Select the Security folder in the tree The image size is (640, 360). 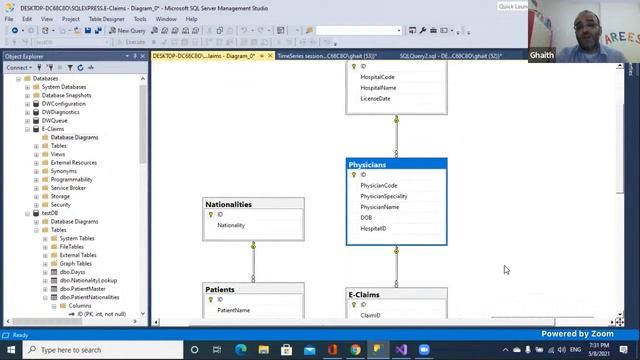60,205
